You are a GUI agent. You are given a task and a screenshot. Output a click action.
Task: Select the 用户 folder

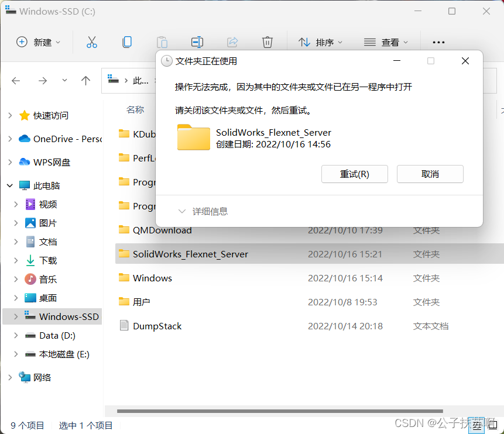(x=142, y=302)
